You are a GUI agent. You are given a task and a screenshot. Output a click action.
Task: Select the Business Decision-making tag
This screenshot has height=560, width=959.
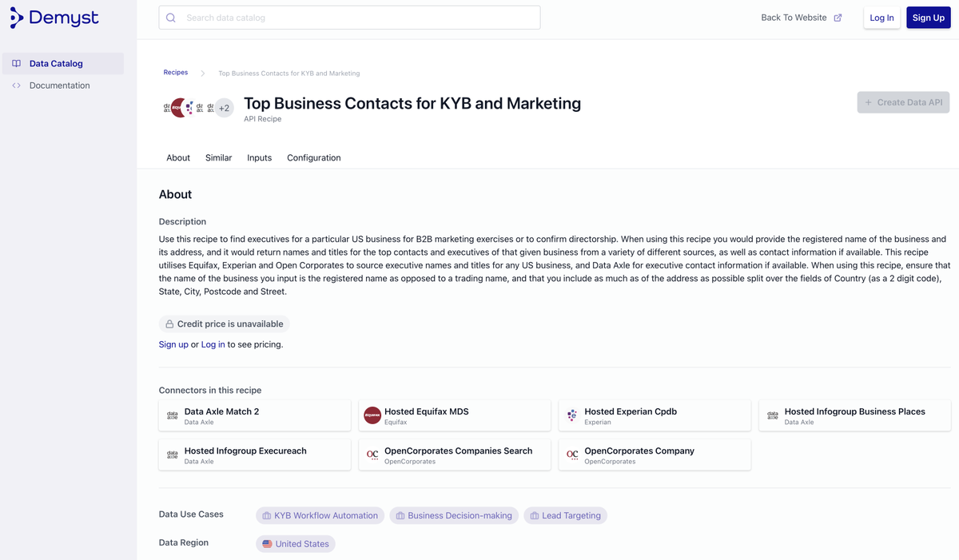pos(454,516)
